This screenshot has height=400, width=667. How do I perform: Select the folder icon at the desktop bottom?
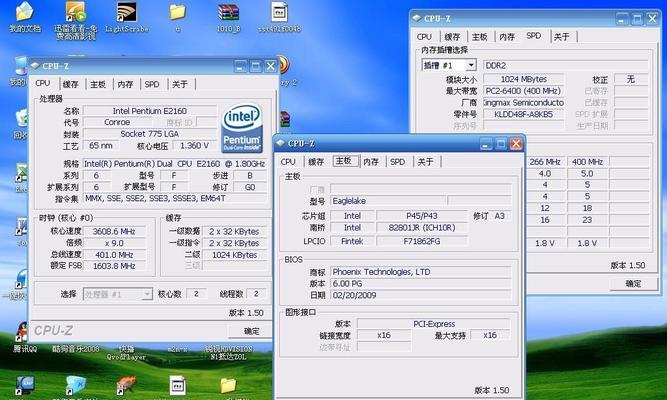[228, 386]
